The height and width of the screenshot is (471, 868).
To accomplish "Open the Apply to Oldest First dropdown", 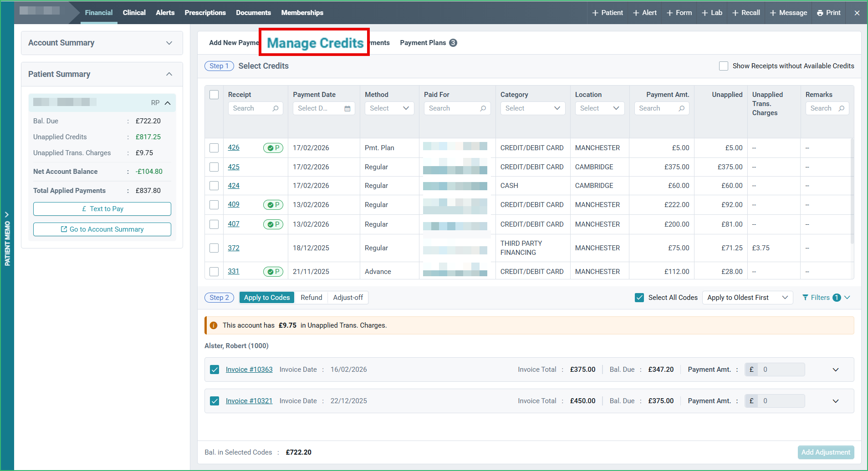I will click(748, 298).
